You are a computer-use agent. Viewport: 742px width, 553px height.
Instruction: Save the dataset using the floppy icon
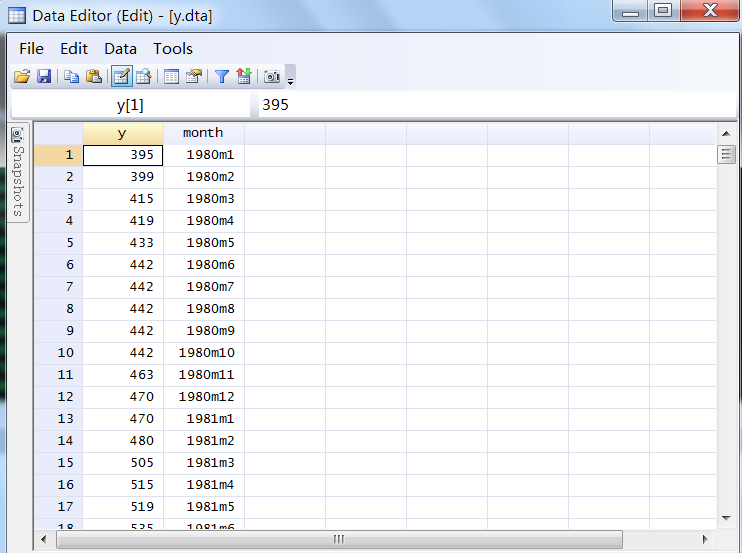tap(44, 76)
